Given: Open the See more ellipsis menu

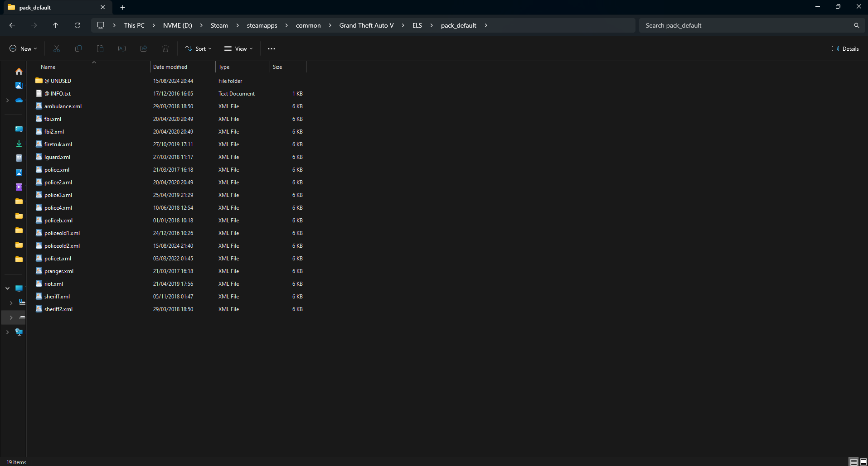Looking at the screenshot, I should 272,48.
